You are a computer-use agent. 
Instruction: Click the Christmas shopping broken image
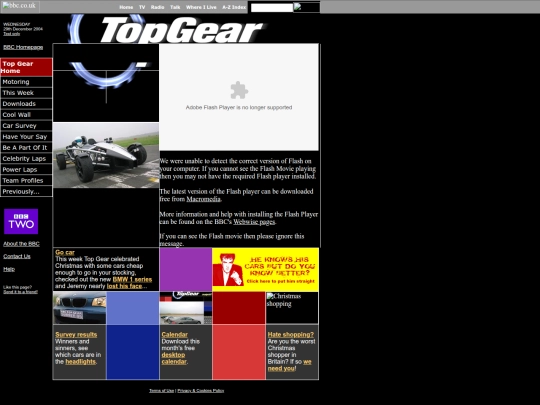tap(292, 308)
